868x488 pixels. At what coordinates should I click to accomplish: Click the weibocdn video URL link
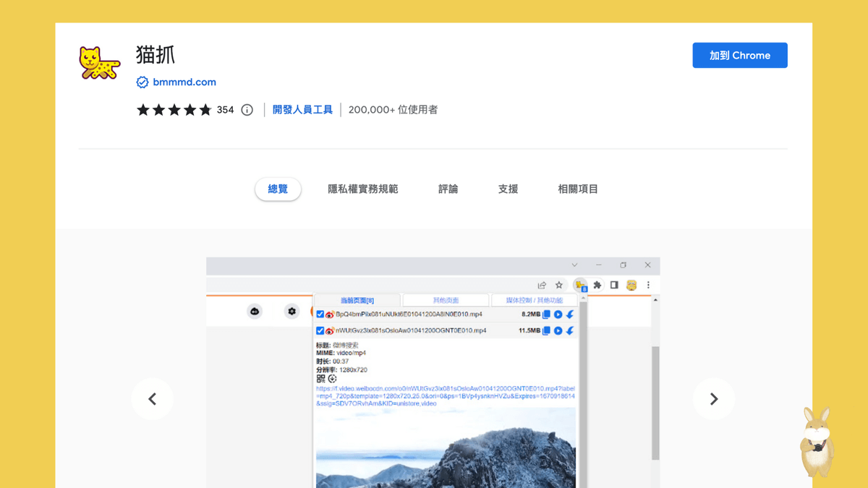[446, 395]
